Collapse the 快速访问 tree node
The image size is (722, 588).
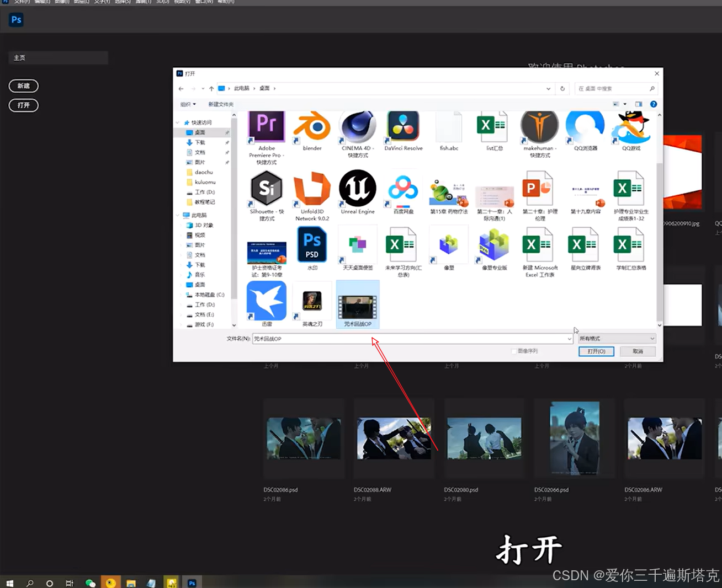178,122
